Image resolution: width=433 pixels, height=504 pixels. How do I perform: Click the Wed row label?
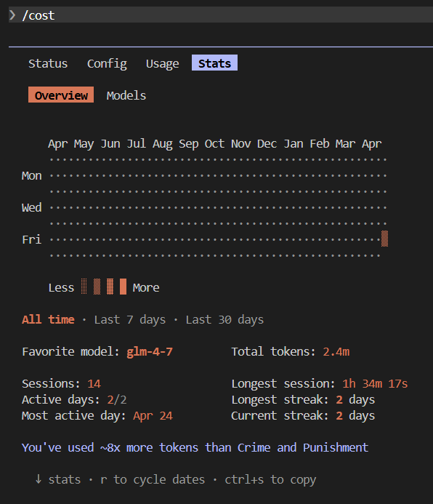tap(32, 207)
